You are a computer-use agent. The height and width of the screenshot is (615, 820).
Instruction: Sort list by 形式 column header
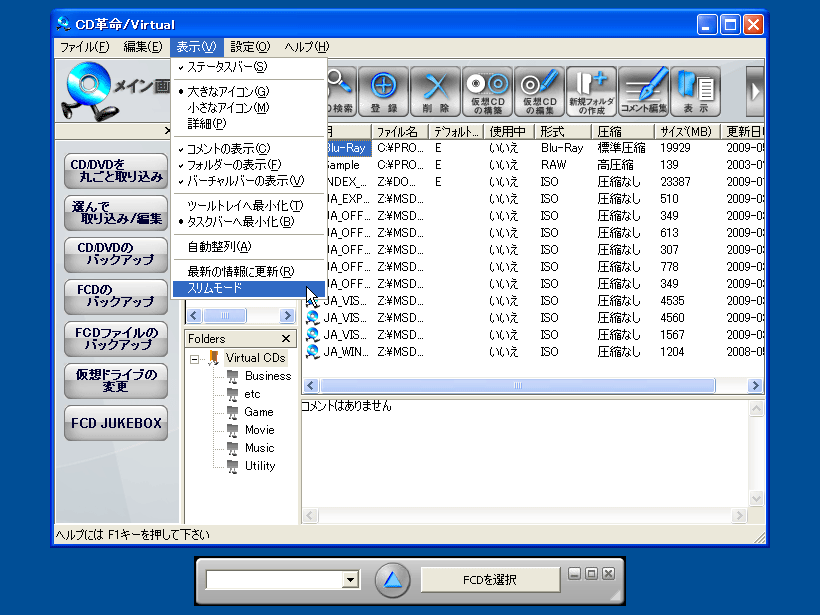[563, 132]
